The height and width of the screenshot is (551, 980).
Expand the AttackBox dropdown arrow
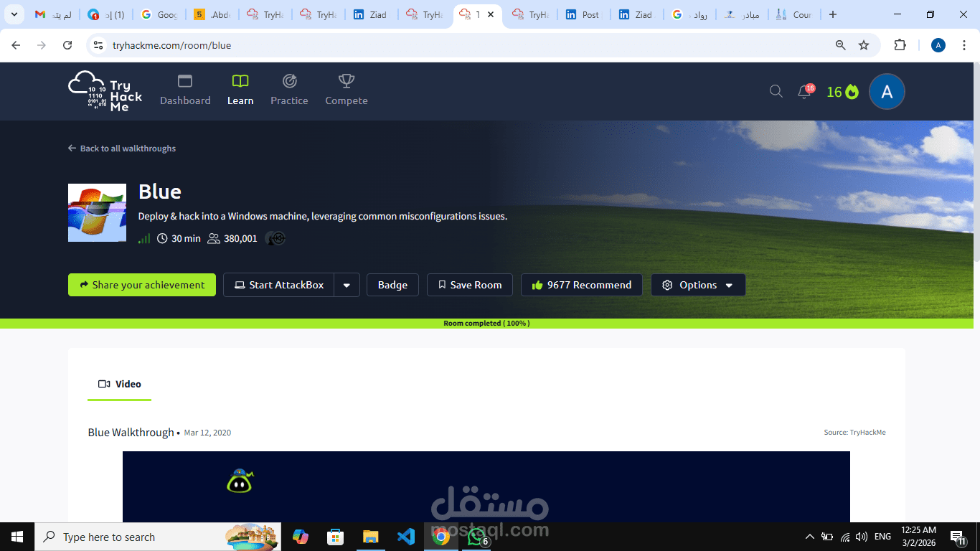point(347,285)
